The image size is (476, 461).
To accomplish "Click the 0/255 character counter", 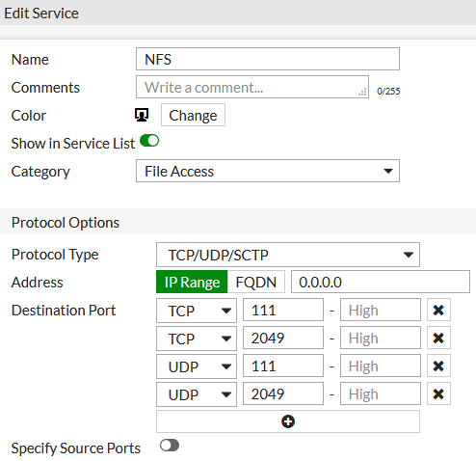I will click(x=388, y=92).
